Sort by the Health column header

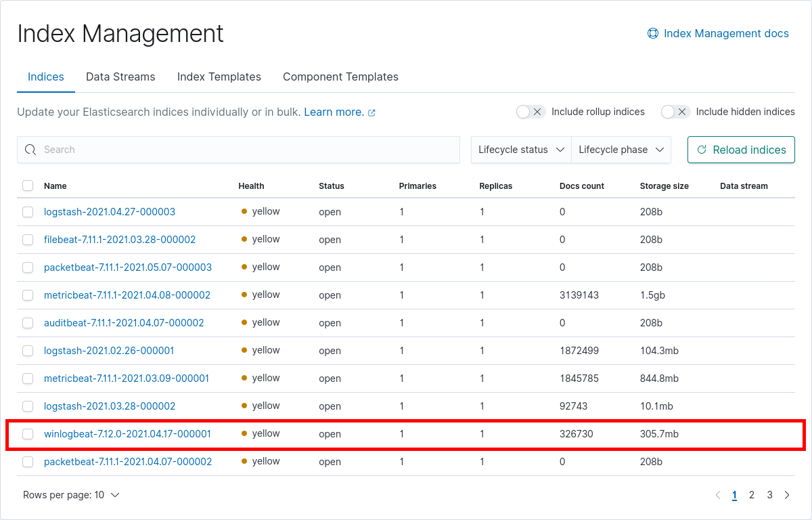tap(251, 186)
